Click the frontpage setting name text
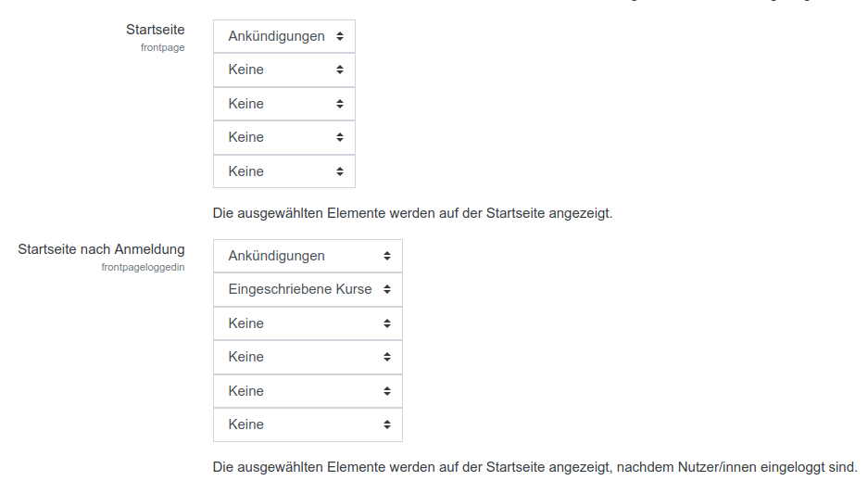The image size is (868, 481). (x=162, y=47)
